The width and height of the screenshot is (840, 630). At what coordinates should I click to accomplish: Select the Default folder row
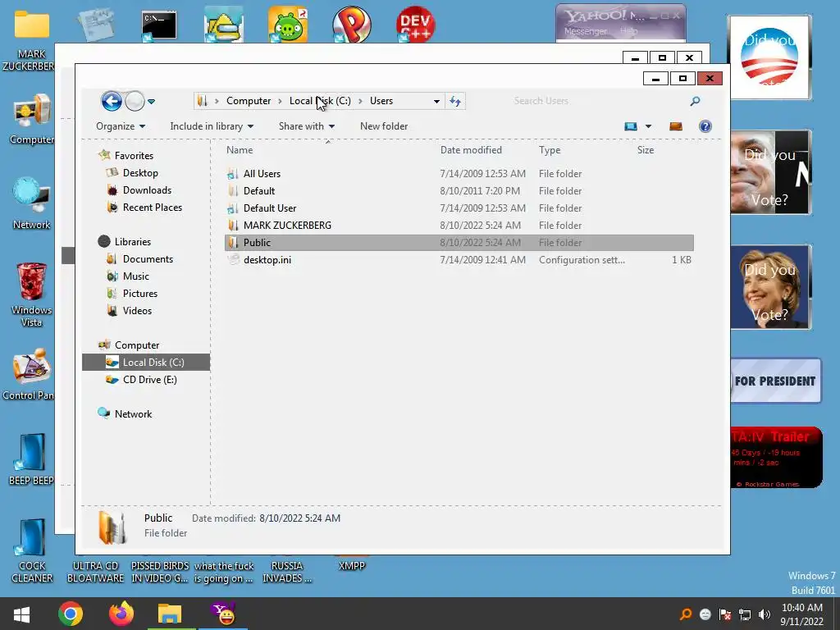pyautogui.click(x=459, y=190)
